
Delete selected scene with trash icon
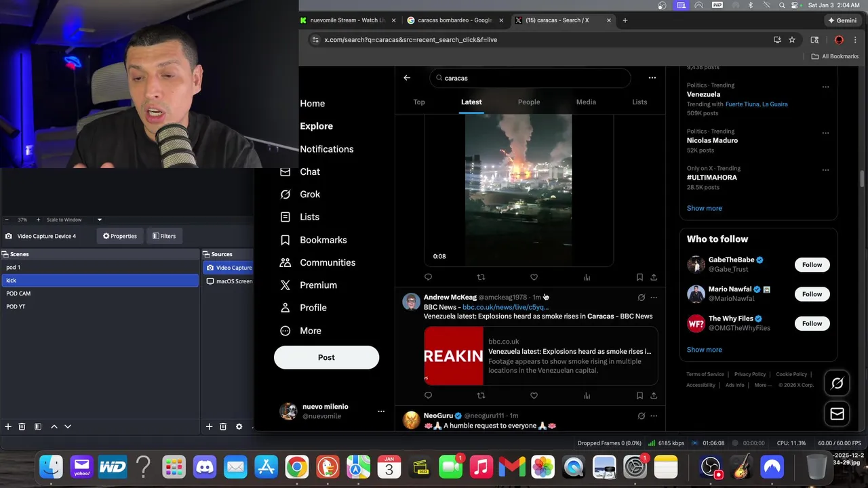tap(22, 426)
